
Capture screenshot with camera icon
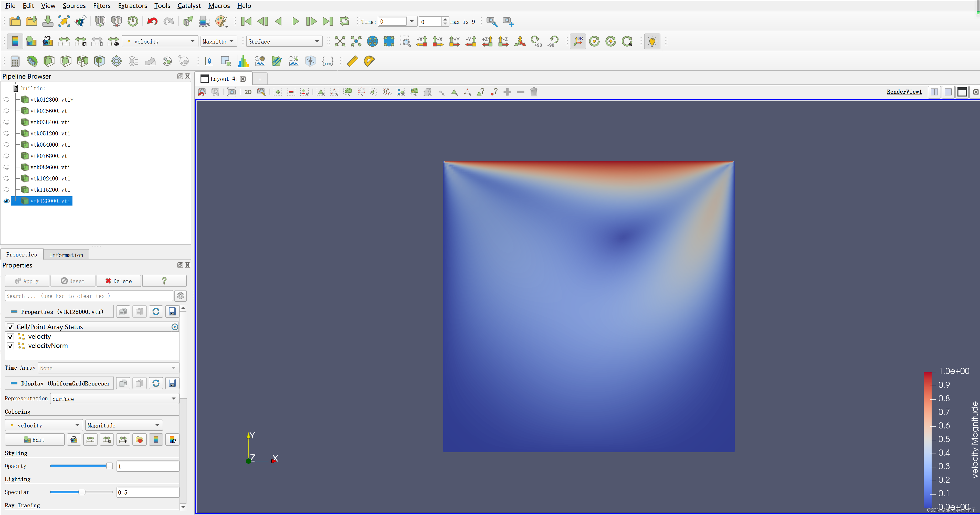point(232,92)
